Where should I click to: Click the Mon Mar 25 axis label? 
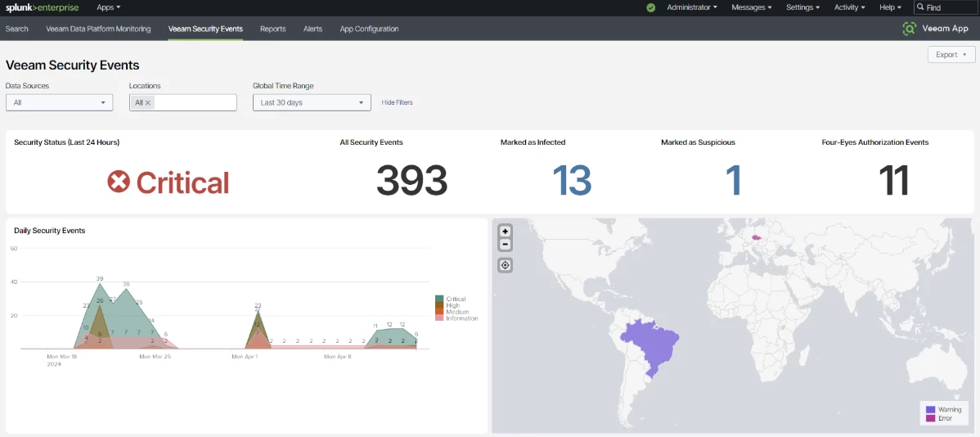[x=155, y=356]
